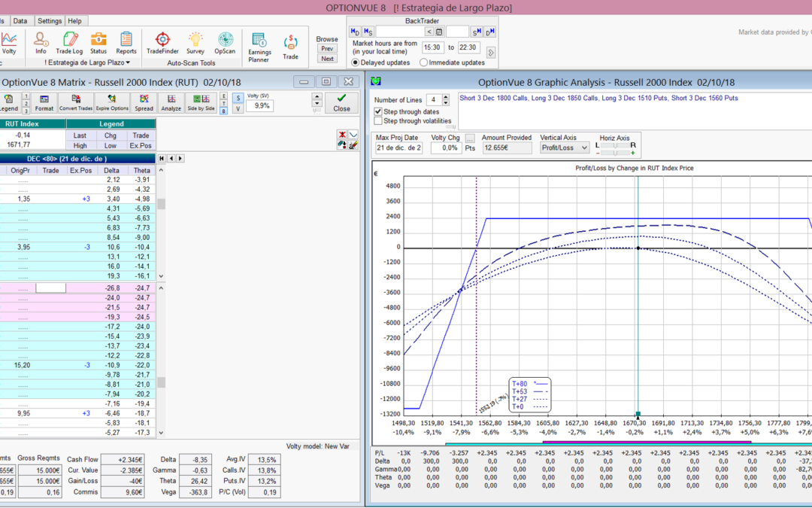Toggle the B button in the Matrix toolbar
Image resolution: width=812 pixels, height=508 pixels.
click(x=224, y=111)
